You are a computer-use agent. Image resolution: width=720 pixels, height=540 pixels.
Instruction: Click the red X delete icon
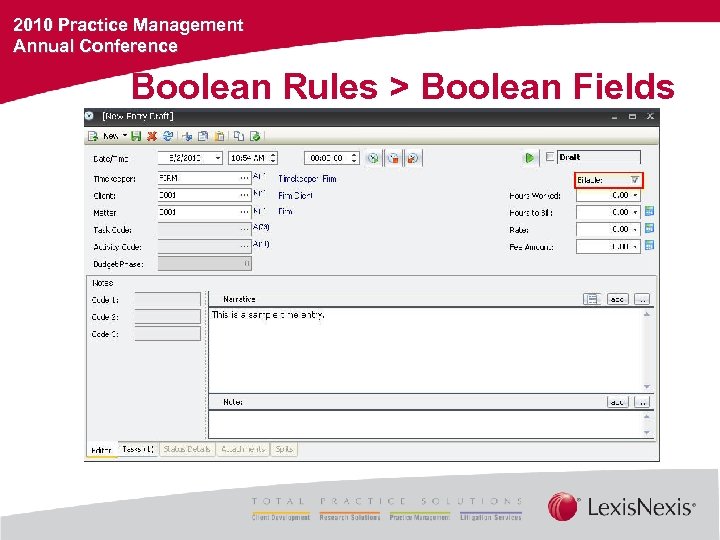point(152,136)
